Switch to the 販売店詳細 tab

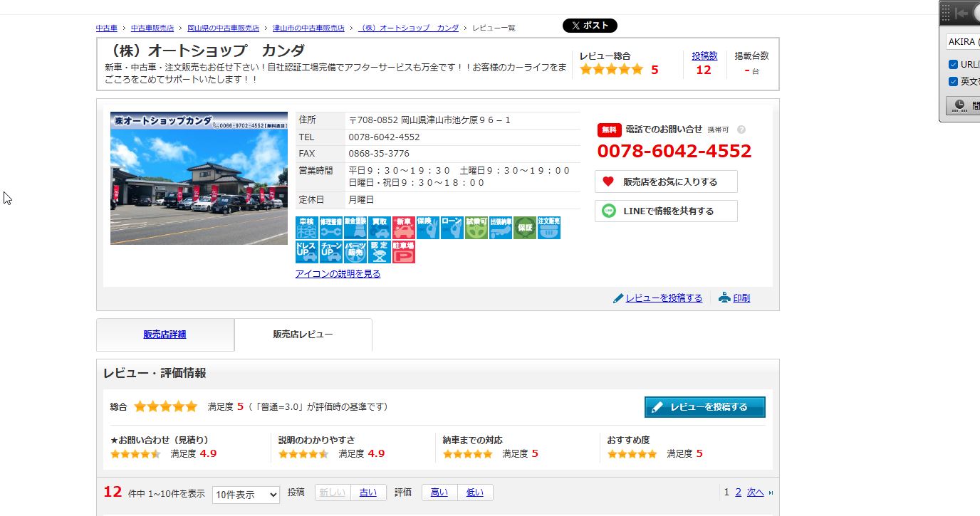(165, 335)
